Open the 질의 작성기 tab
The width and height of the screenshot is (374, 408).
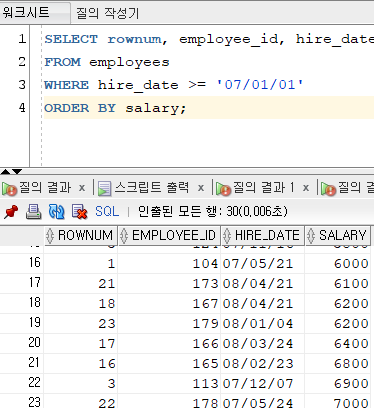107,13
